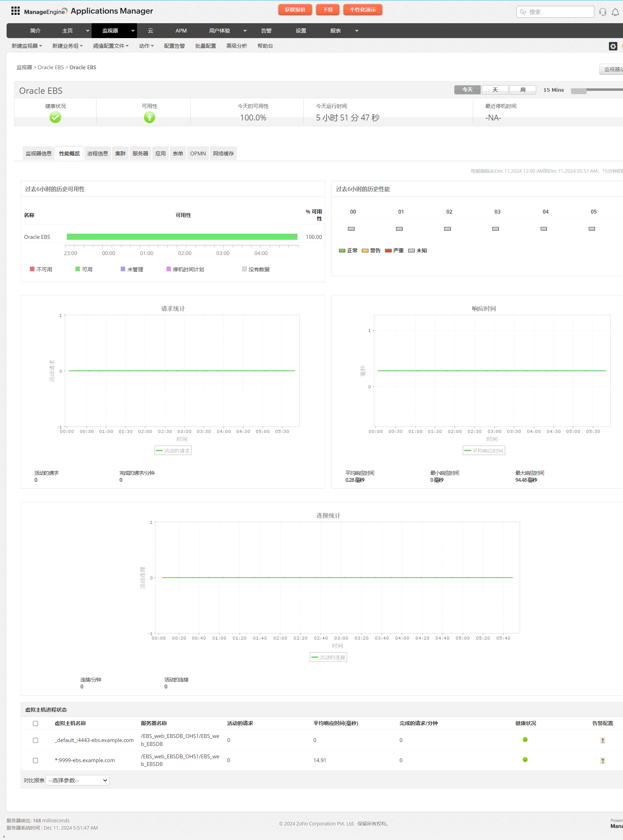The height and width of the screenshot is (840, 623).
Task: Adjust the 15 Mins polling slider handle
Action: [x=578, y=91]
